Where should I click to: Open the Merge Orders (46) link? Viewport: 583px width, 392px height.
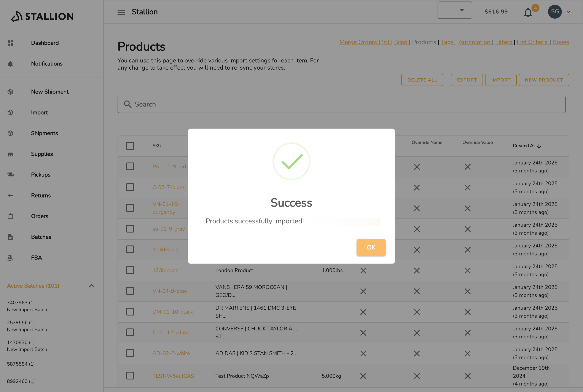click(365, 42)
